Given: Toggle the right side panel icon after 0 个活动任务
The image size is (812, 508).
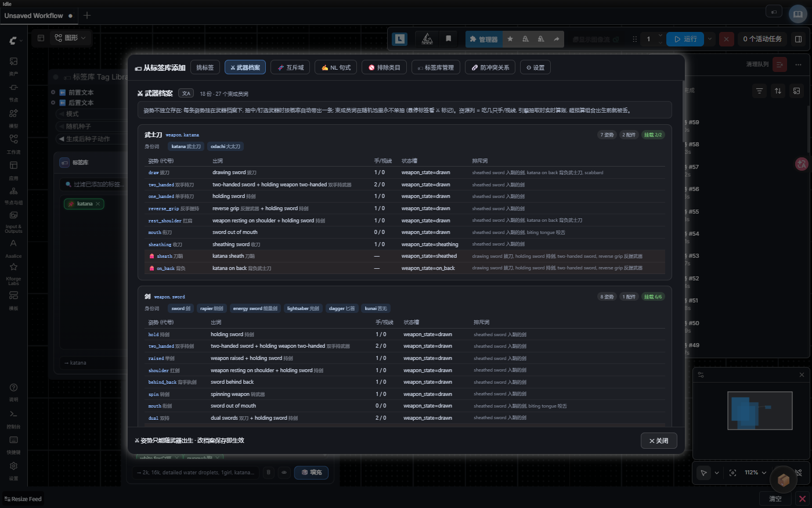Looking at the screenshot, I should pos(799,39).
